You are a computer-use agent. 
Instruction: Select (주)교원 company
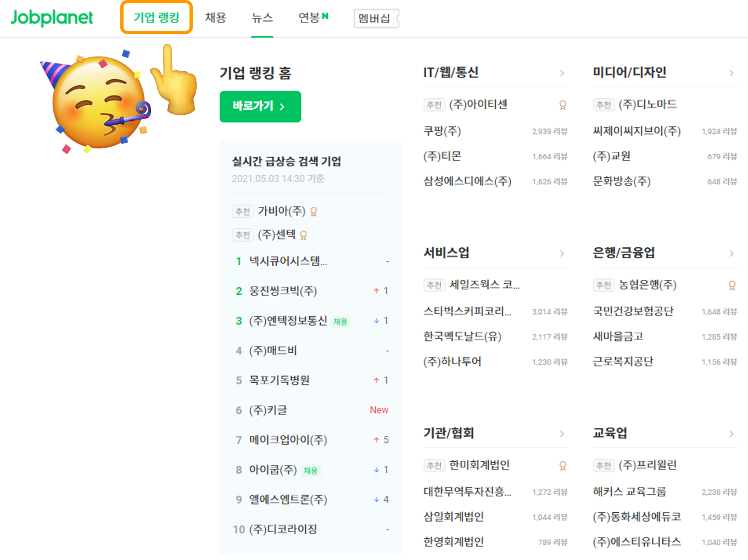[x=612, y=156]
